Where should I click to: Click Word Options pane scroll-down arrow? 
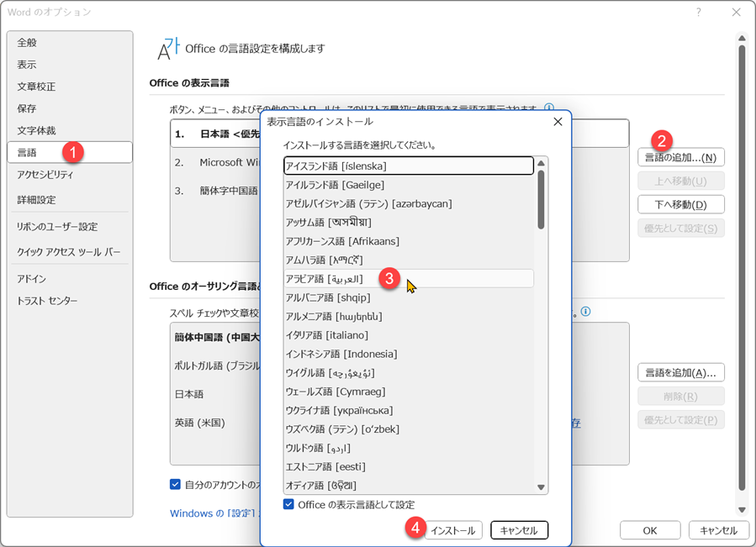742,509
